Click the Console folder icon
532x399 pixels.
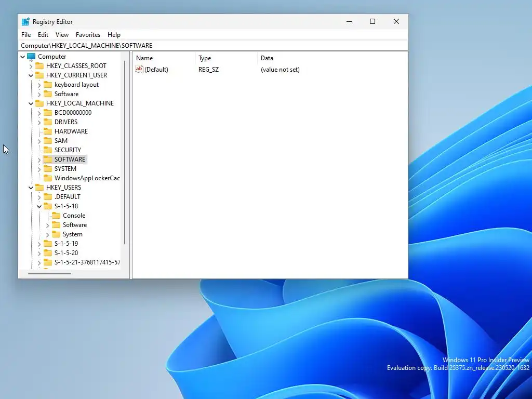pyautogui.click(x=56, y=216)
